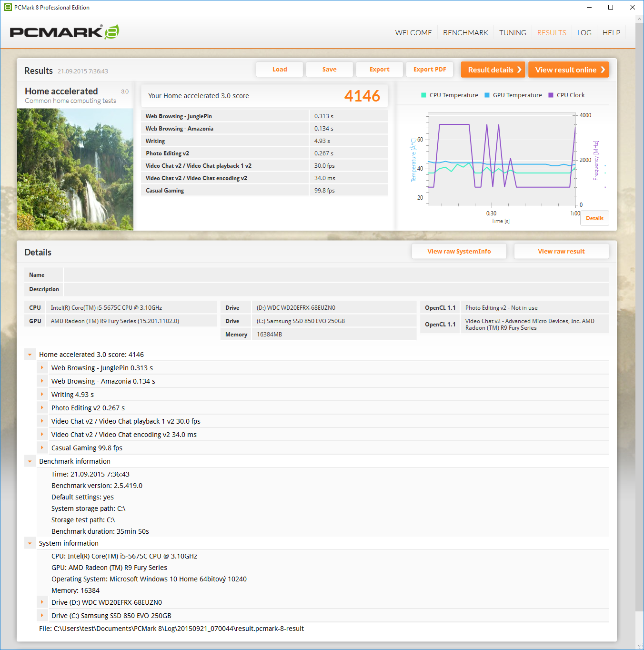Minimize the PCMark 8 window
644x650 pixels.
point(589,7)
